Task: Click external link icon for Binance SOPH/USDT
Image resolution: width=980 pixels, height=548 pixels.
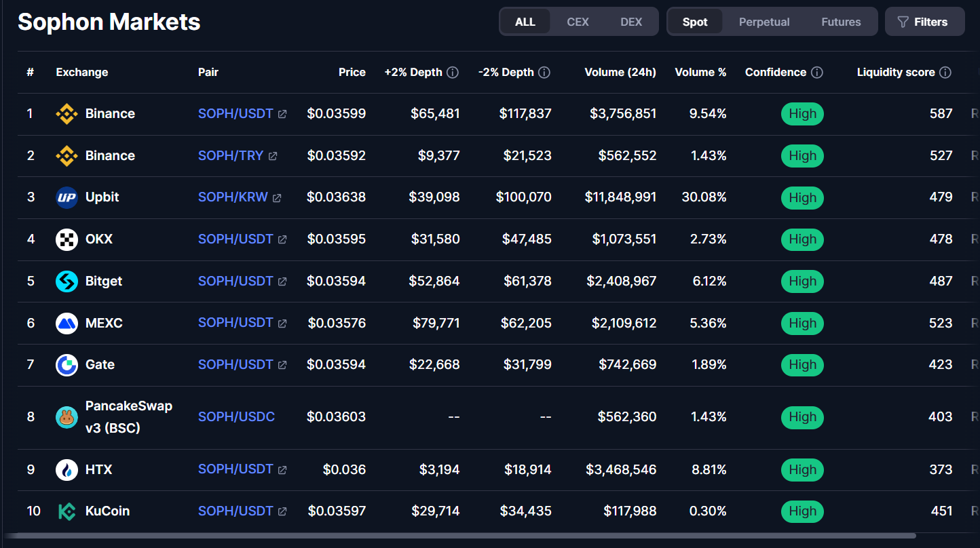Action: click(282, 114)
